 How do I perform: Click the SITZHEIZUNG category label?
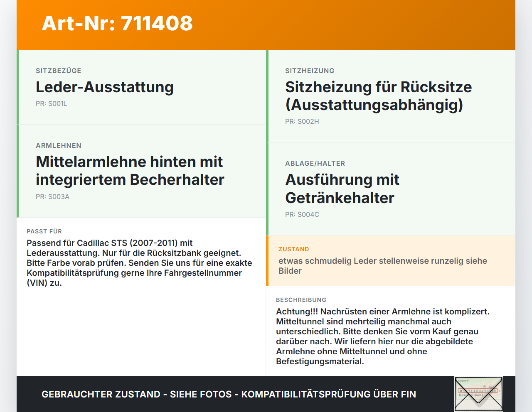310,71
